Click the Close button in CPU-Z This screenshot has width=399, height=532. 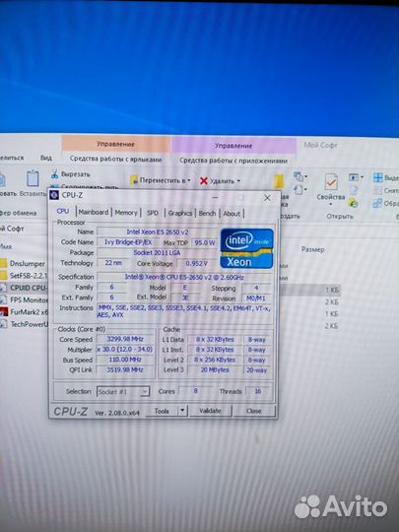[253, 411]
